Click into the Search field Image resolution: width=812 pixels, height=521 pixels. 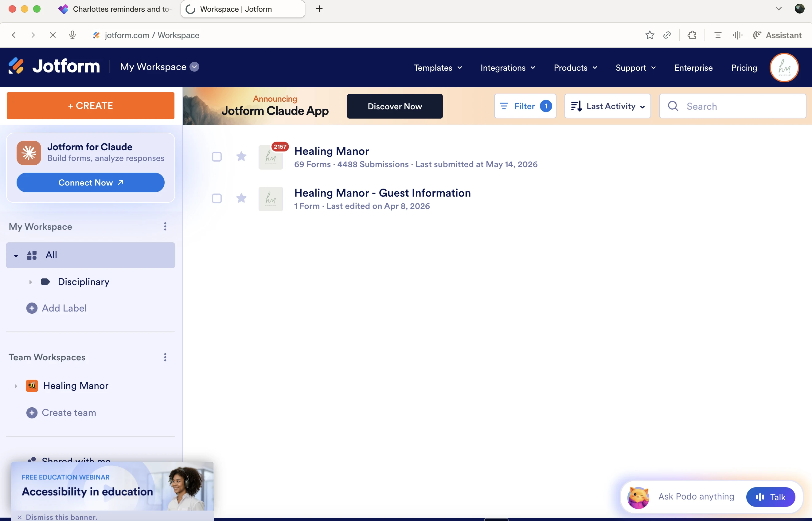pos(732,106)
